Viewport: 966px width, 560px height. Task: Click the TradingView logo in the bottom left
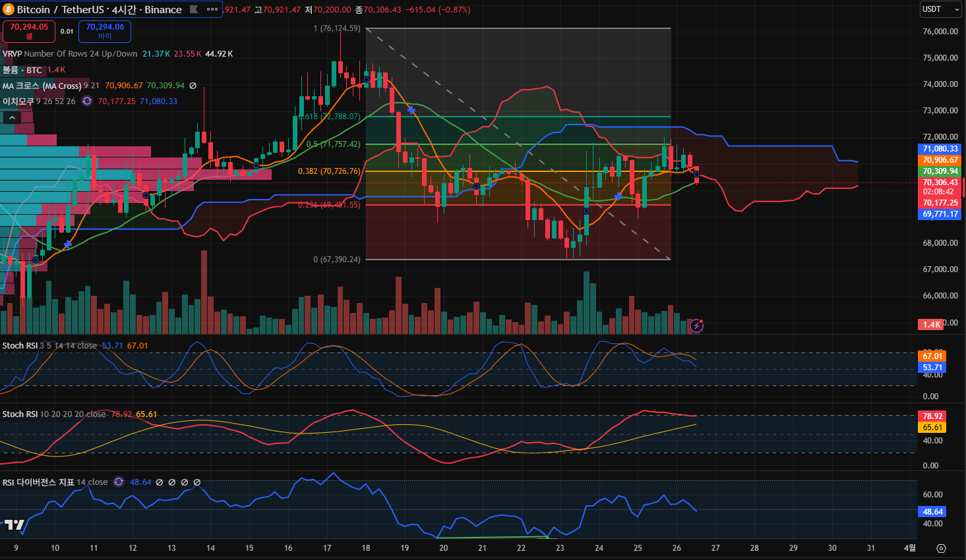(14, 525)
